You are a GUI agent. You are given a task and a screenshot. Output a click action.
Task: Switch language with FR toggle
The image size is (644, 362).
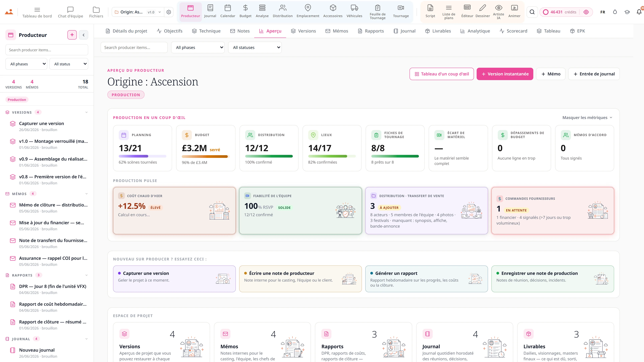pyautogui.click(x=603, y=12)
